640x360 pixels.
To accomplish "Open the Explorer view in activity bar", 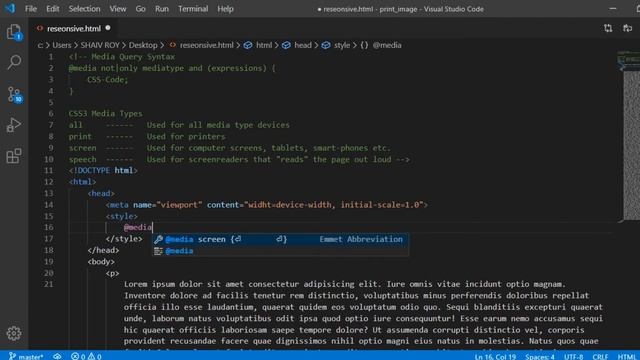I will 14,32.
